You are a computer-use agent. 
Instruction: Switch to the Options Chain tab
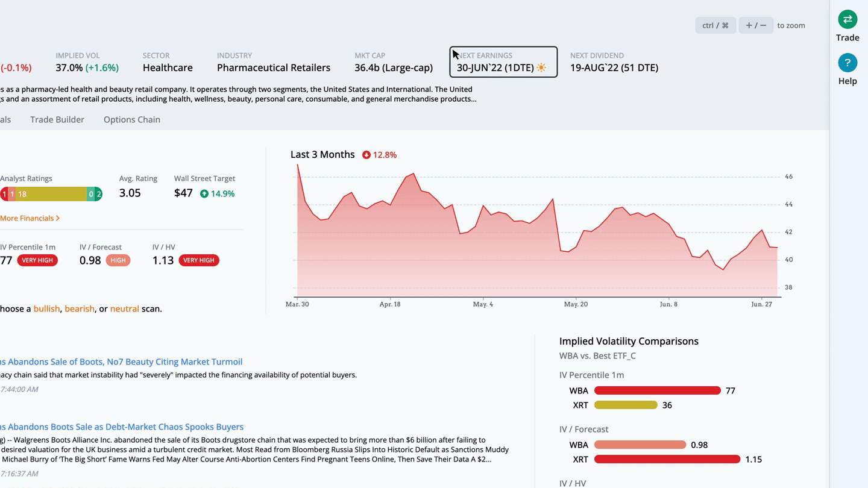click(132, 119)
